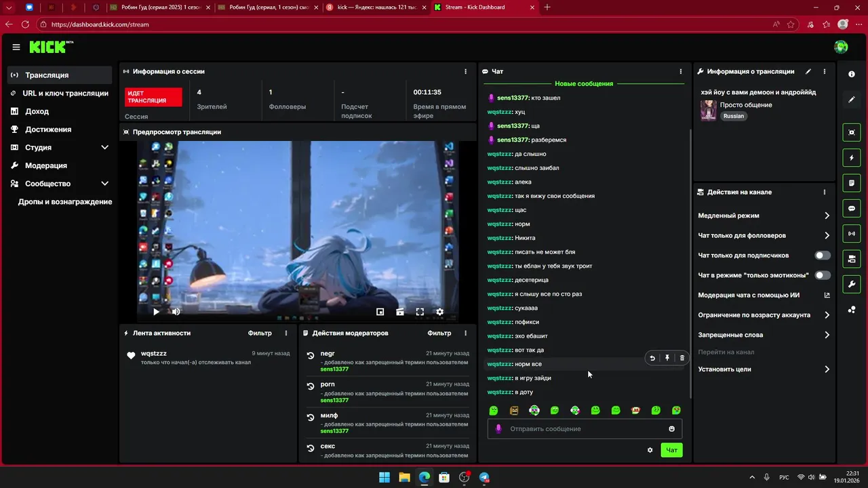Open URL и ключ трансляции page

59,93
